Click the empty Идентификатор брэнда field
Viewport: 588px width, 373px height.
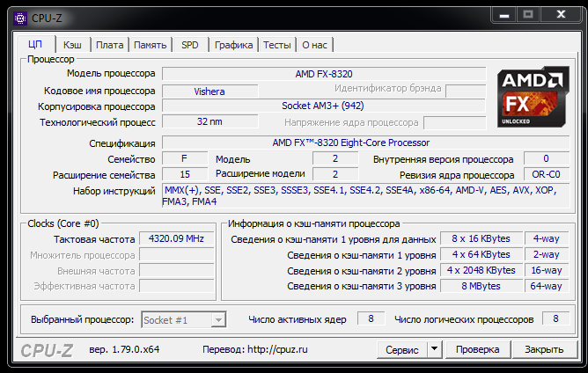point(466,91)
